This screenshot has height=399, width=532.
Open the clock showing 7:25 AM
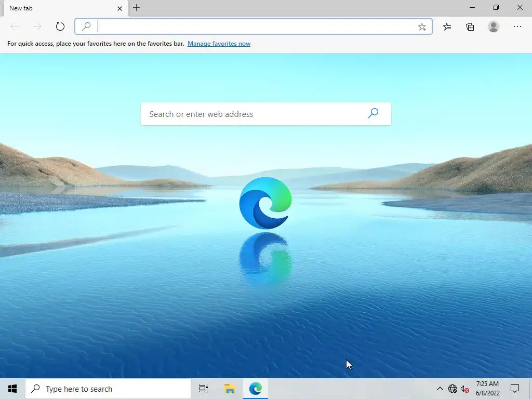(487, 389)
